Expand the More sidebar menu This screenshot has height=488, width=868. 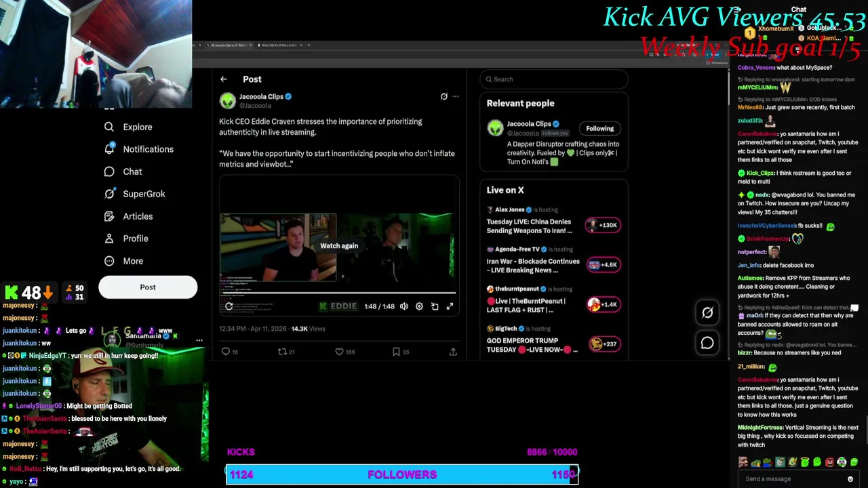[133, 261]
